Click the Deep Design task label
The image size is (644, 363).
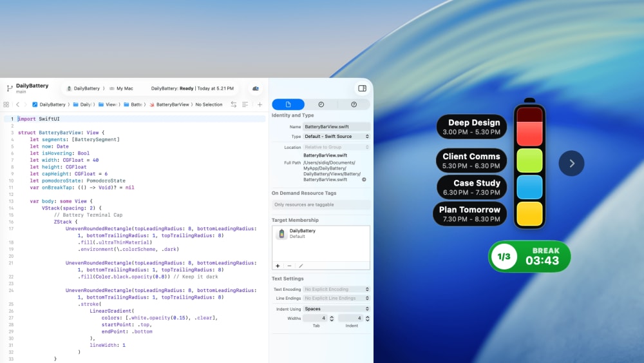click(x=471, y=126)
